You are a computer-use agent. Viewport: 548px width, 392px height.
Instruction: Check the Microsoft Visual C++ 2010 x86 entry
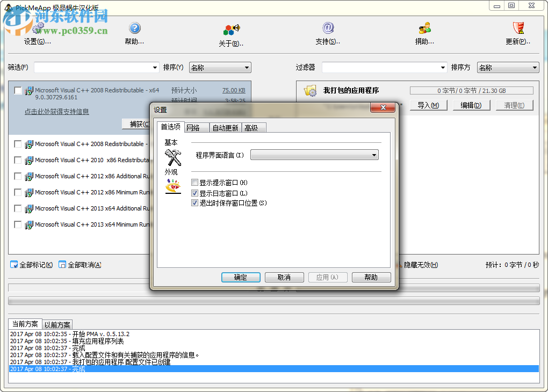(17, 160)
